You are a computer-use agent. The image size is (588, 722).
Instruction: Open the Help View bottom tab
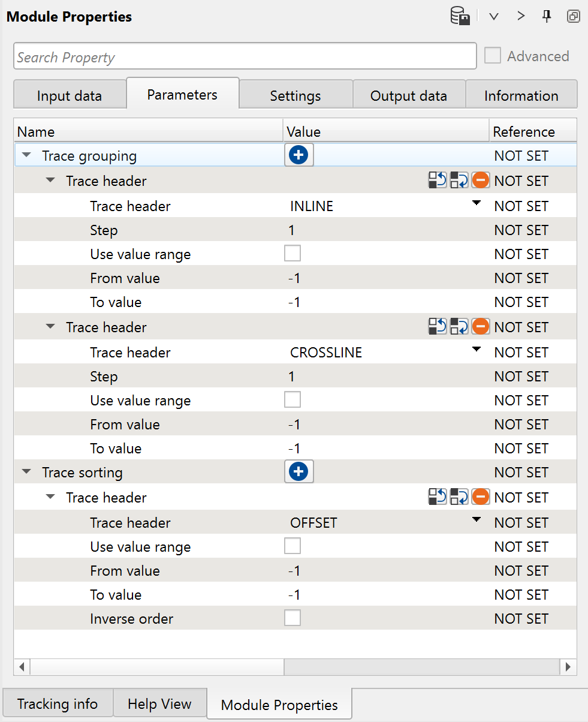click(159, 703)
